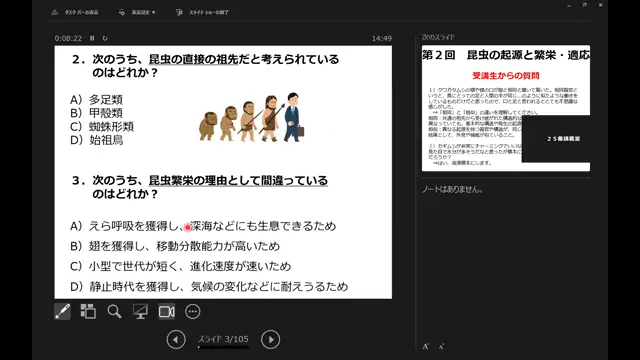640x360 pixels.
Task: Minimize the presenter view window
Action: [x=569, y=5]
